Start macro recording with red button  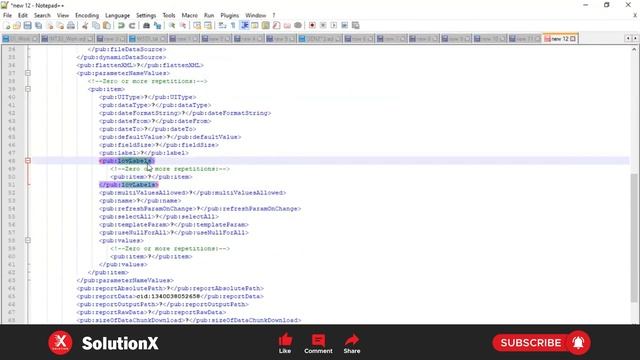coord(312,26)
